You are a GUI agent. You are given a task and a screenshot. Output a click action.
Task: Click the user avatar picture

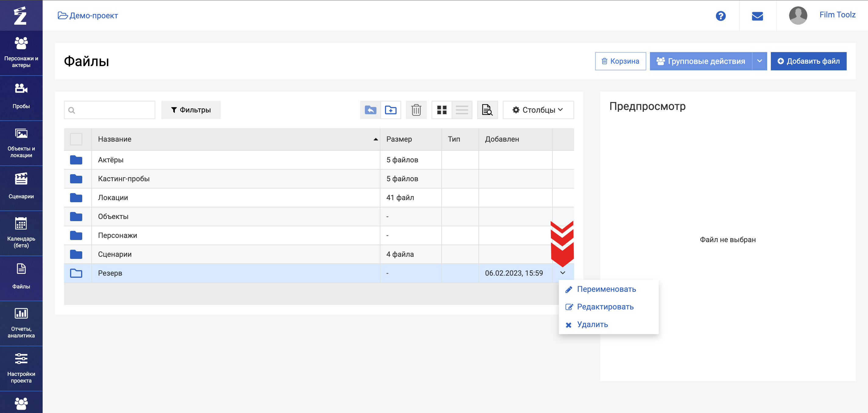pyautogui.click(x=798, y=16)
